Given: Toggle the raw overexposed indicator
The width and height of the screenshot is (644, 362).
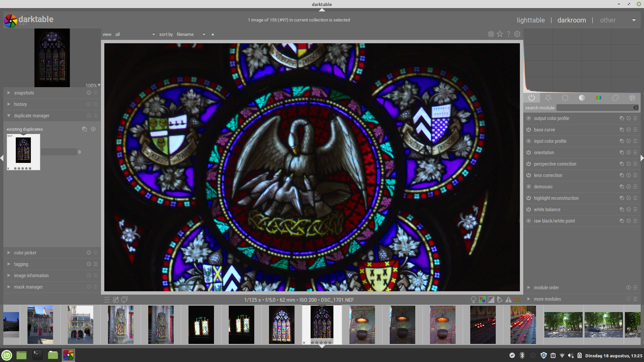Looking at the screenshot, I should [x=482, y=300].
